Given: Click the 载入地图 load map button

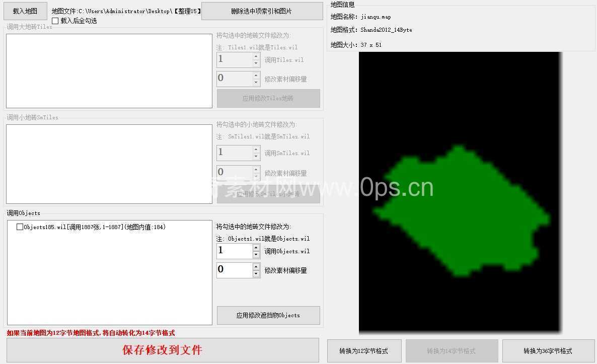Looking at the screenshot, I should pos(25,11).
